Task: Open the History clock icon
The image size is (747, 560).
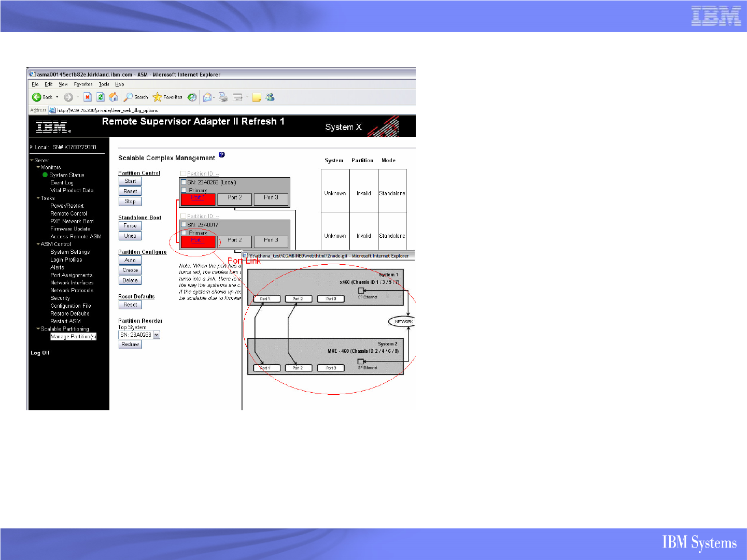Action: point(192,97)
